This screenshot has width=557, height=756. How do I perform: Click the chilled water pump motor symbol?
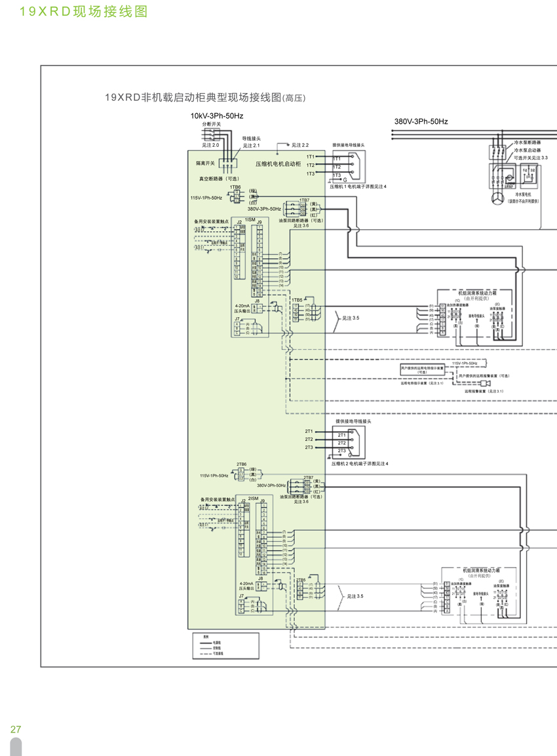tap(497, 197)
